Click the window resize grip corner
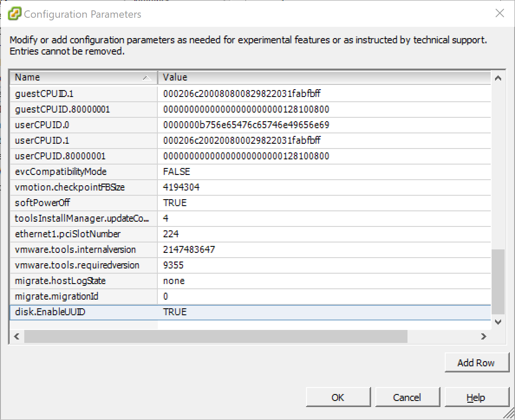This screenshot has height=420, width=515. pyautogui.click(x=509, y=414)
